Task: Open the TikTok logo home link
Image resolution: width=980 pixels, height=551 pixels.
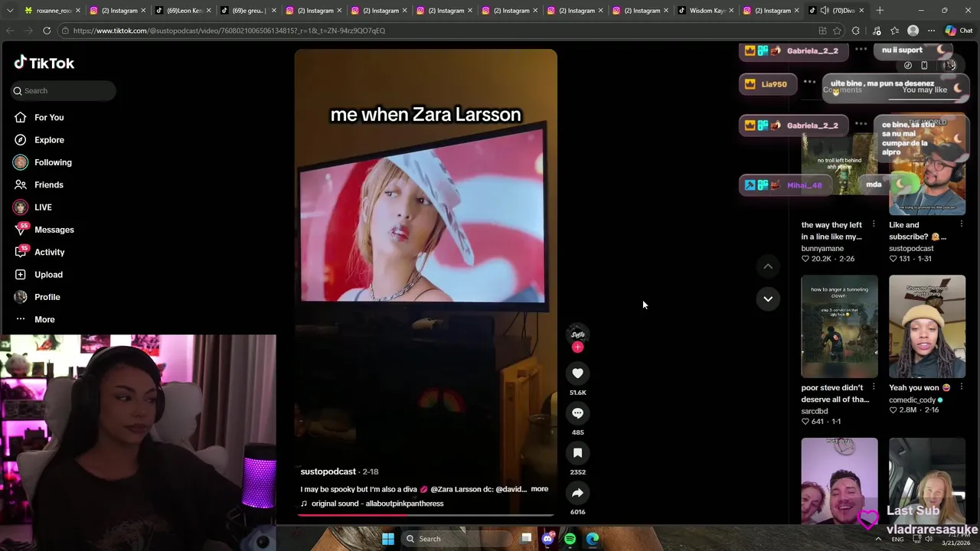Action: tap(44, 63)
